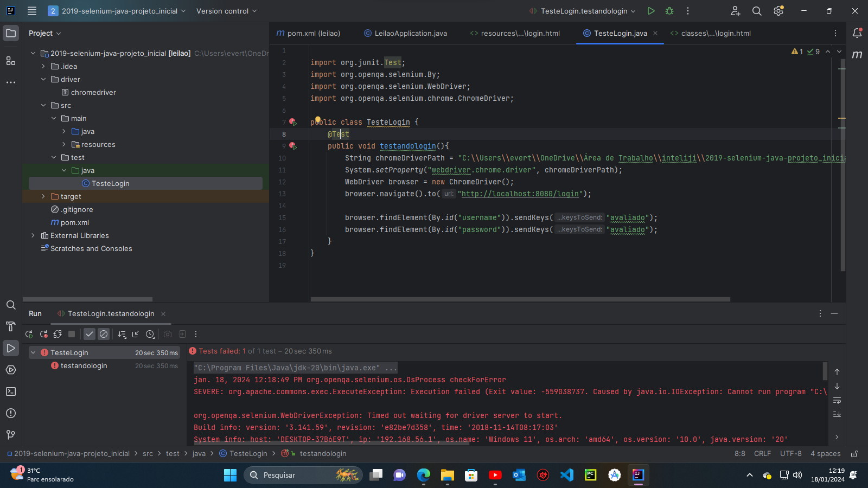The height and width of the screenshot is (488, 868).
Task: Toggle auto-test rerun icon in Run toolbar
Action: (x=58, y=334)
